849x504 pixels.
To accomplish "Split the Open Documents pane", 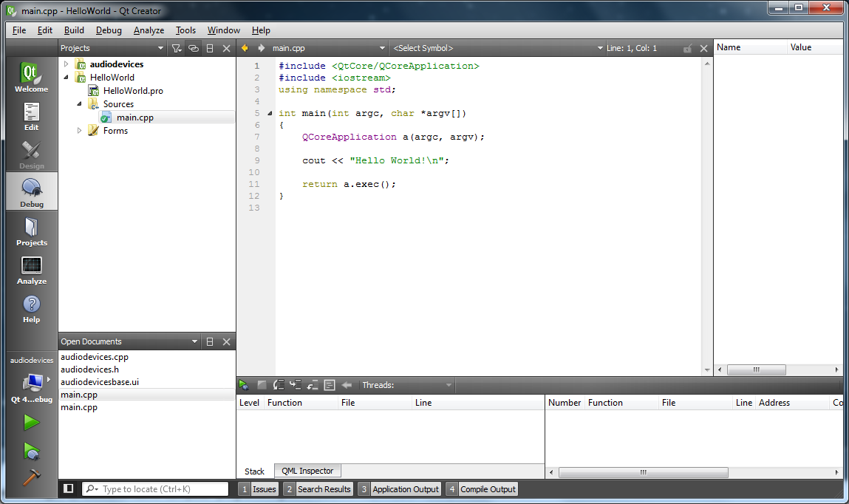I will click(x=210, y=341).
